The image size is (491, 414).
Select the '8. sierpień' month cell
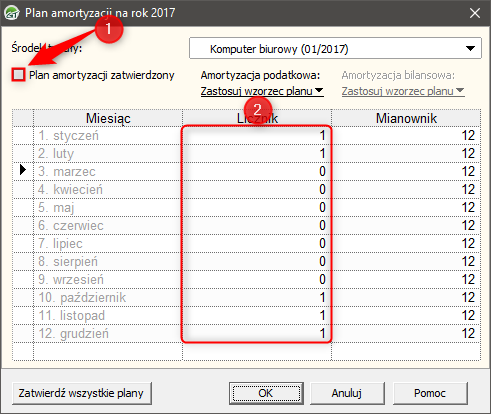pyautogui.click(x=108, y=261)
